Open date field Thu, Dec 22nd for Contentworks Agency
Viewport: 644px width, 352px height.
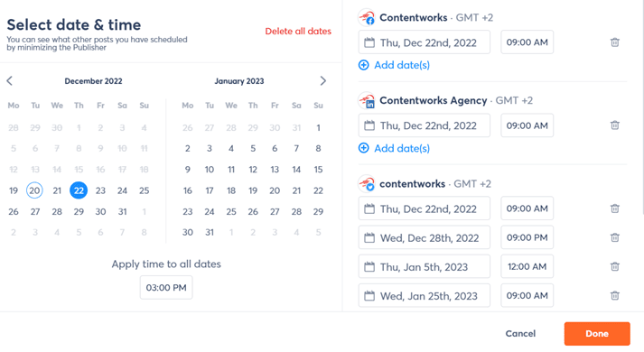pyautogui.click(x=425, y=125)
